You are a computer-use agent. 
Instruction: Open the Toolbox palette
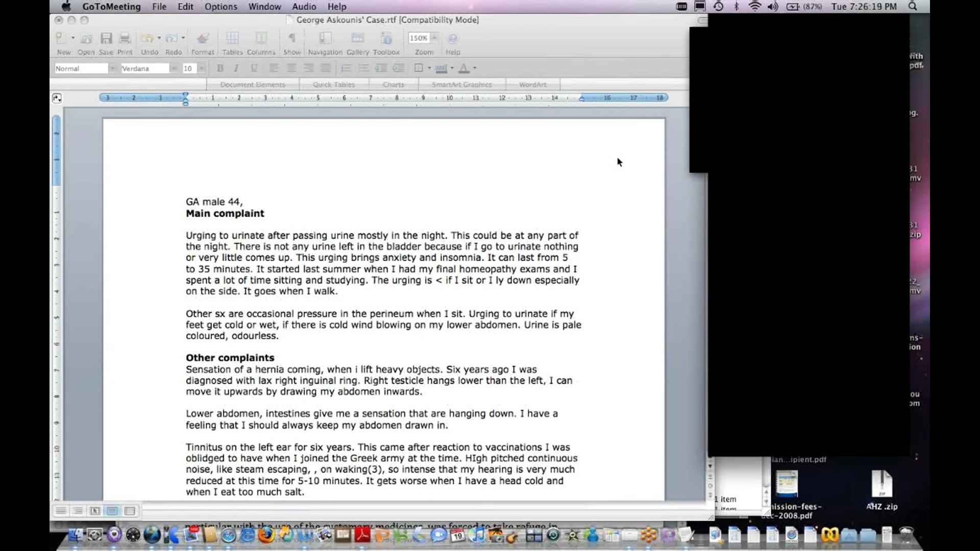(386, 41)
